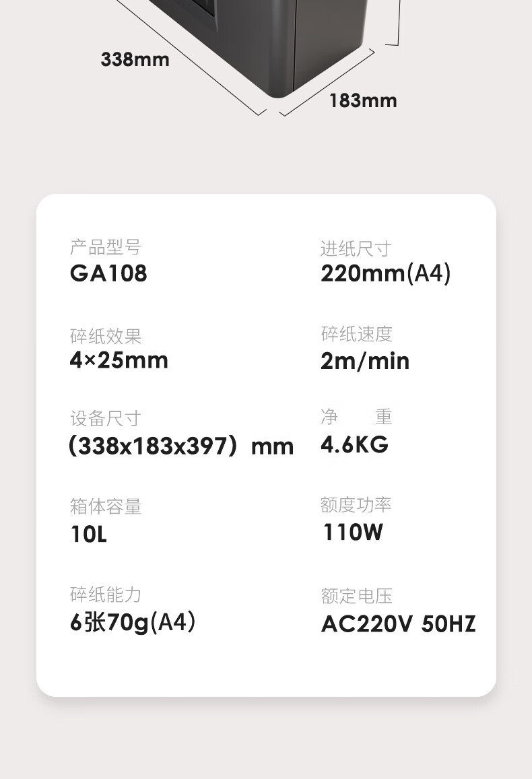Click the 4×25mm shred effect value
Image resolution: width=532 pixels, height=779 pixels.
(119, 360)
